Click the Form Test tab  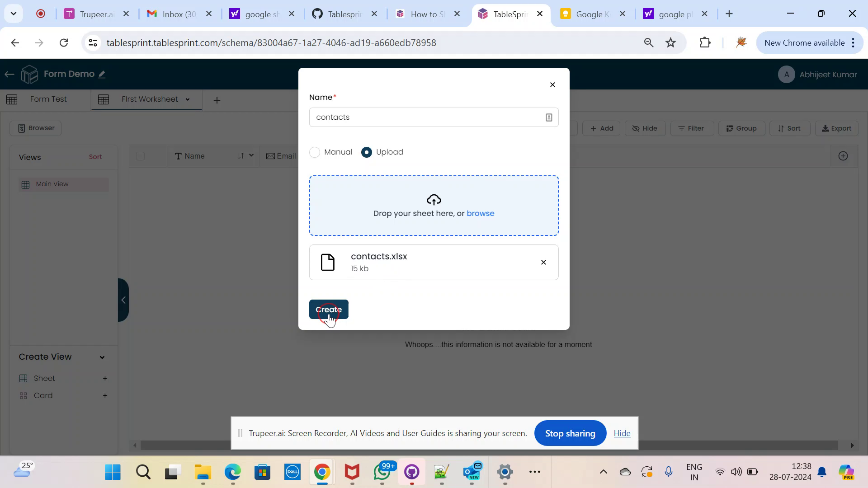tap(48, 99)
